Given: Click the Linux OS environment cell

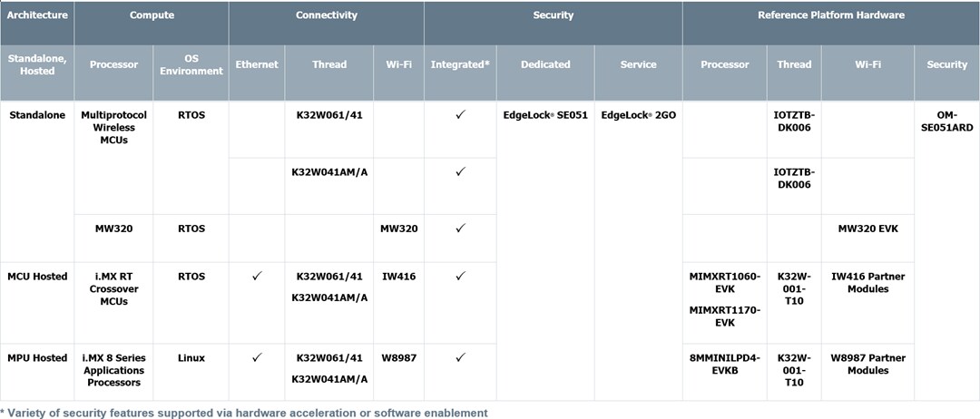Looking at the screenshot, I should coord(191,357).
